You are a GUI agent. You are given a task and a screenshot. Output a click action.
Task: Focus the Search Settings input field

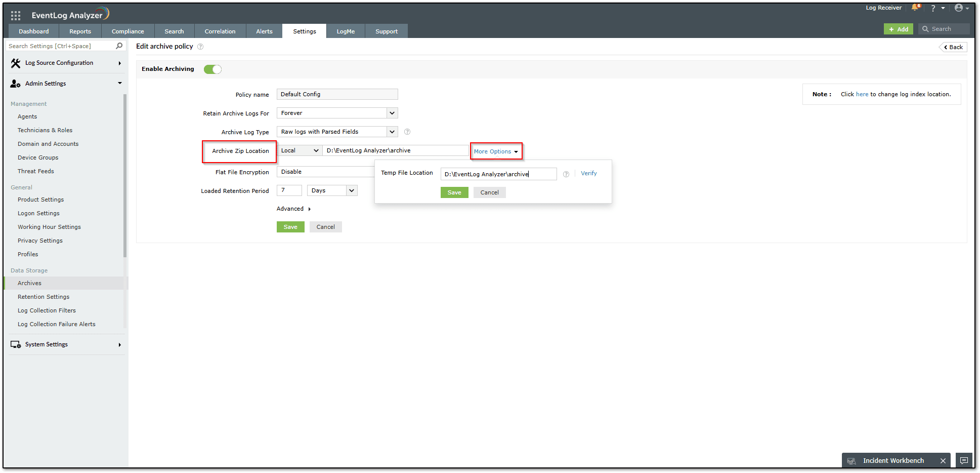[61, 46]
